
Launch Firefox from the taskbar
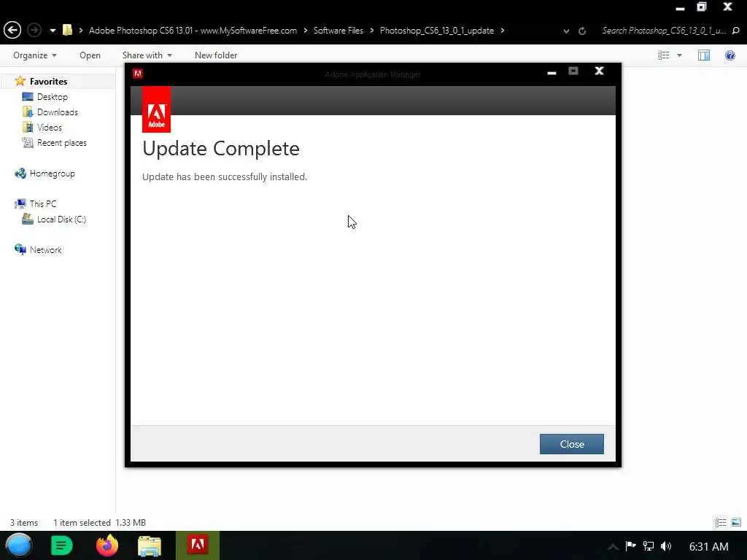pos(107,545)
